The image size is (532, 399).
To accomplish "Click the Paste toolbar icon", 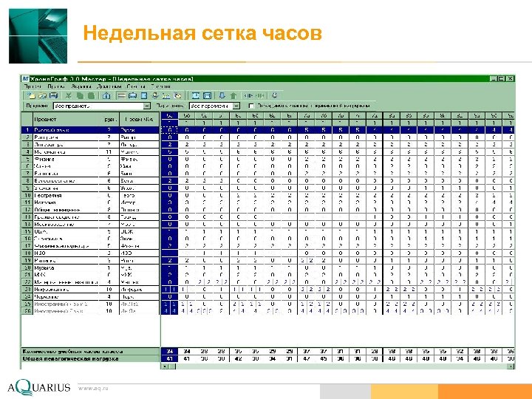I will [91, 95].
